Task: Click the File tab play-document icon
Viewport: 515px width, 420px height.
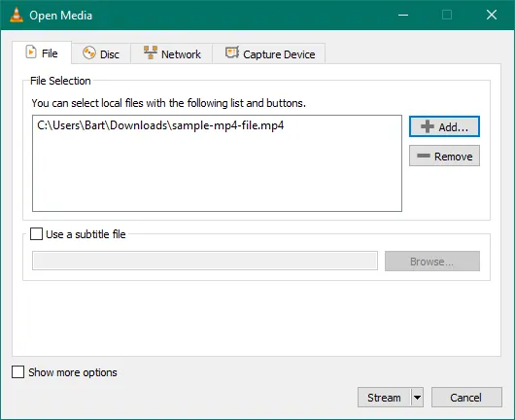Action: coord(31,52)
